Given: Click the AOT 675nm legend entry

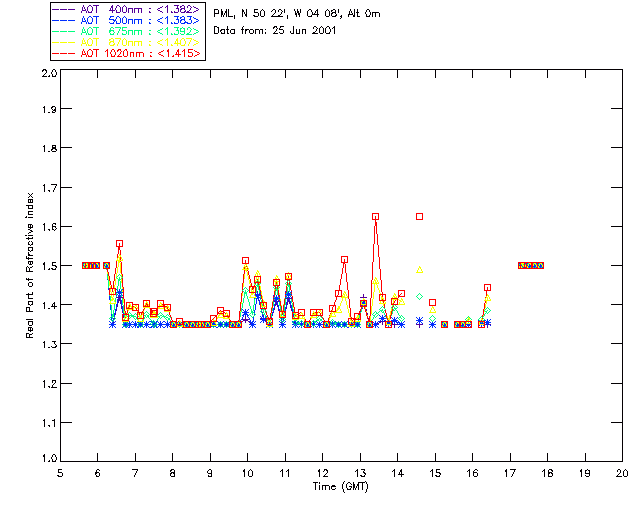Looking at the screenshot, I should click(126, 31).
